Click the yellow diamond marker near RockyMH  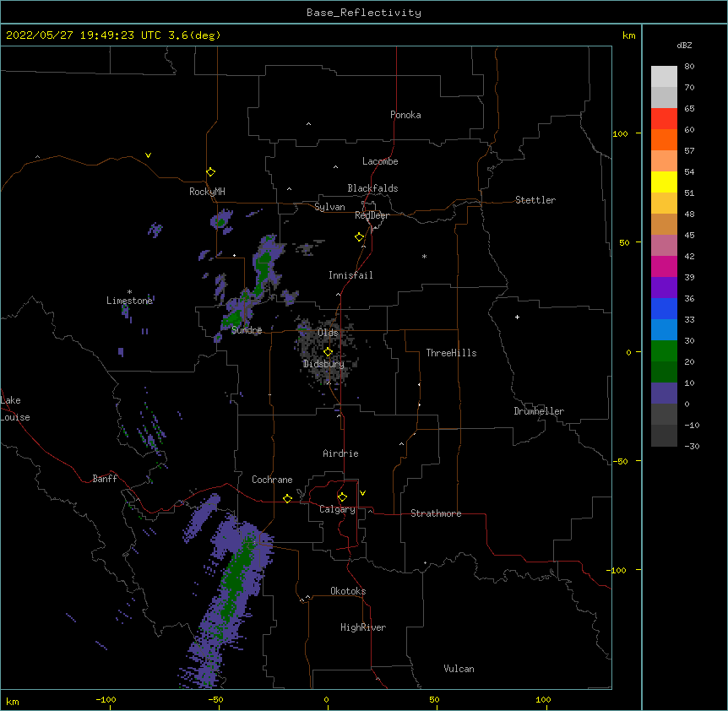point(210,172)
